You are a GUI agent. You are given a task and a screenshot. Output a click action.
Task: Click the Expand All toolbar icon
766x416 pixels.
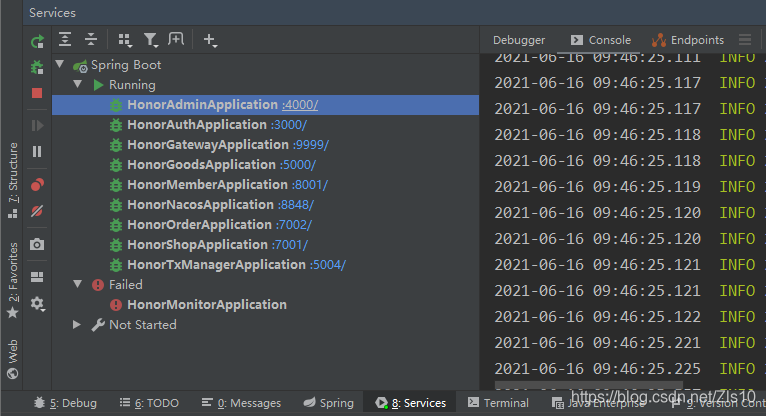click(64, 39)
